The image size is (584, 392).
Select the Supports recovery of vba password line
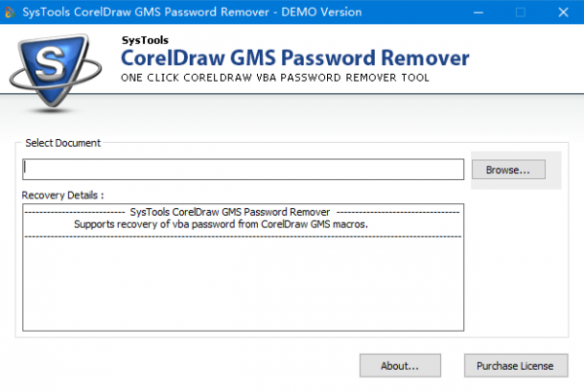coord(221,224)
